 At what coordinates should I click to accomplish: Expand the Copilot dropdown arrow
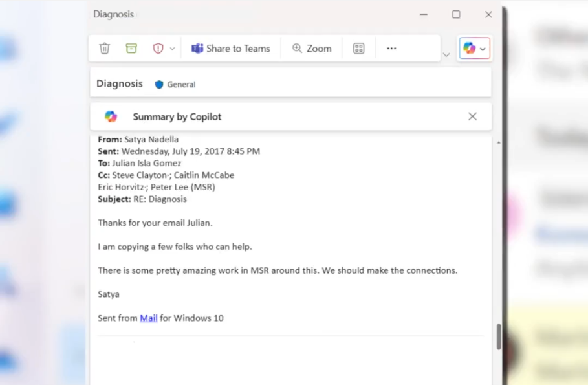[483, 49]
